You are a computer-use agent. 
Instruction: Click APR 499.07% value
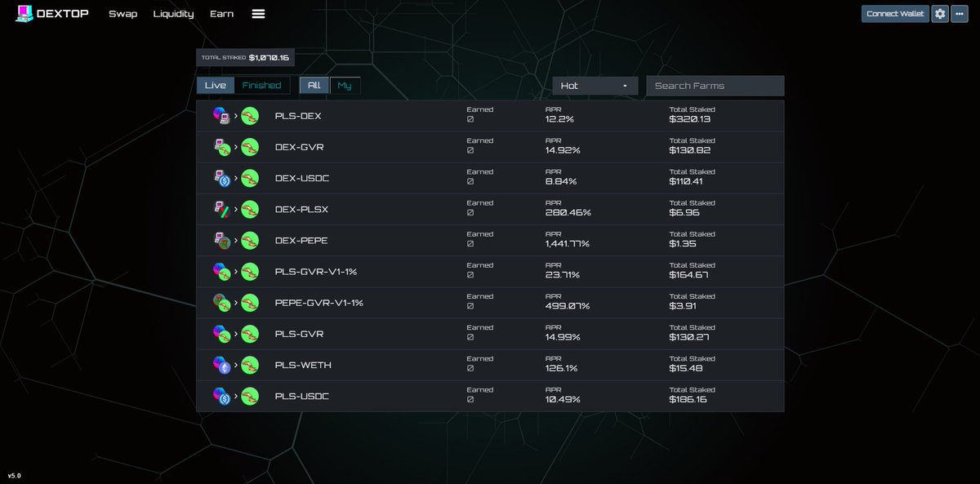point(567,307)
